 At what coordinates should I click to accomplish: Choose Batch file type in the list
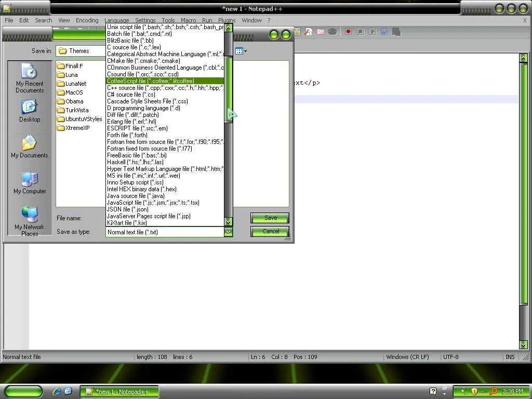pos(165,34)
